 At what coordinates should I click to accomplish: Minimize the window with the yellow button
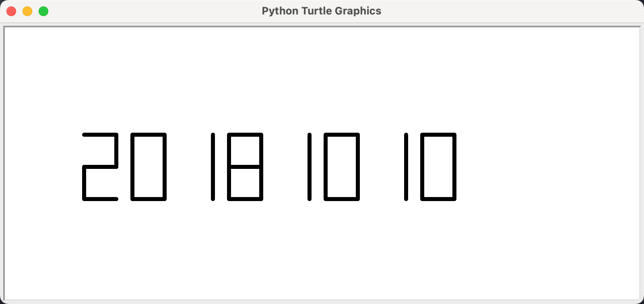27,11
